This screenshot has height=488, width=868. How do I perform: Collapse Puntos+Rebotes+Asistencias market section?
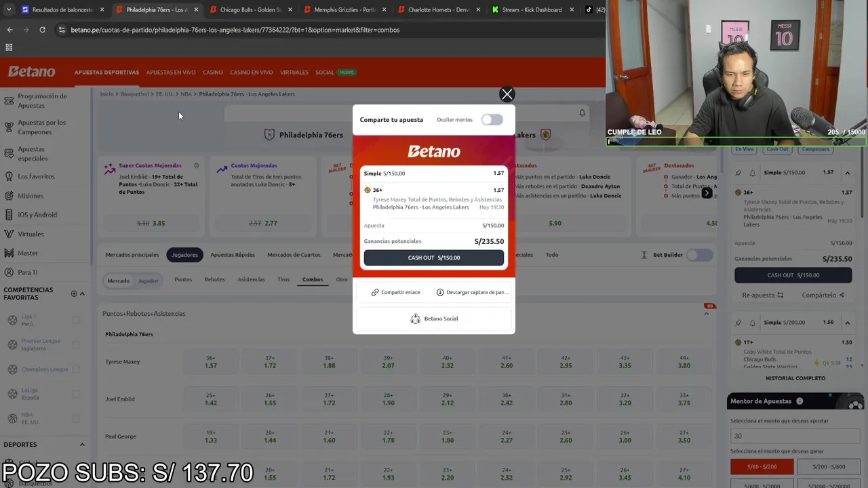coord(707,314)
